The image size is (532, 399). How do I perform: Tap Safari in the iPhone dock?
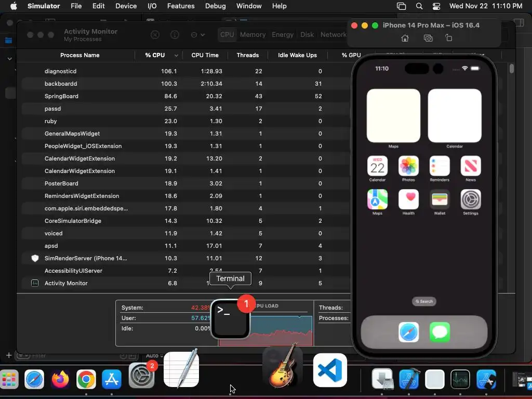pyautogui.click(x=408, y=332)
